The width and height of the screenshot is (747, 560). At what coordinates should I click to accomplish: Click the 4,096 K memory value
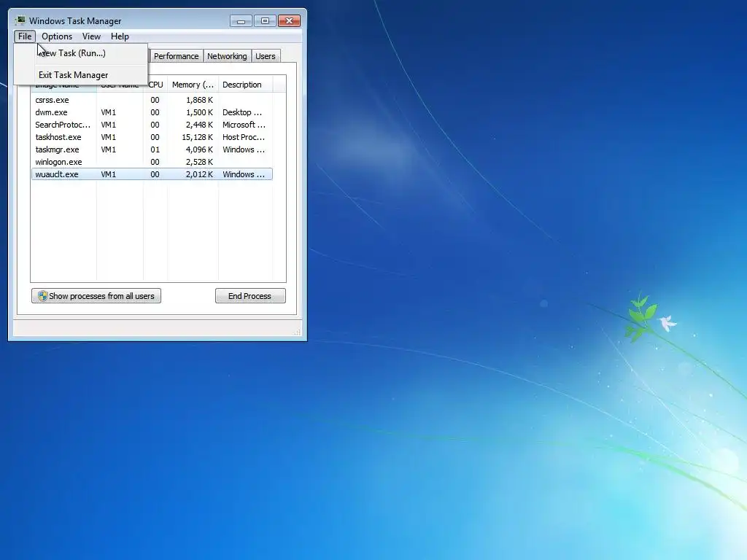pyautogui.click(x=199, y=149)
